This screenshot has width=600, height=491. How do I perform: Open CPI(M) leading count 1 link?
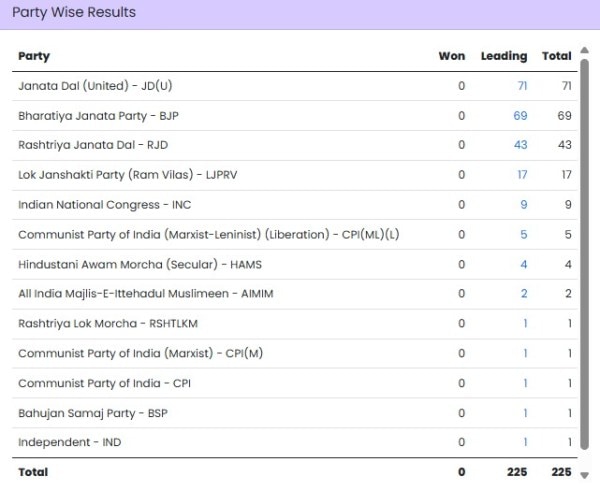(x=525, y=353)
